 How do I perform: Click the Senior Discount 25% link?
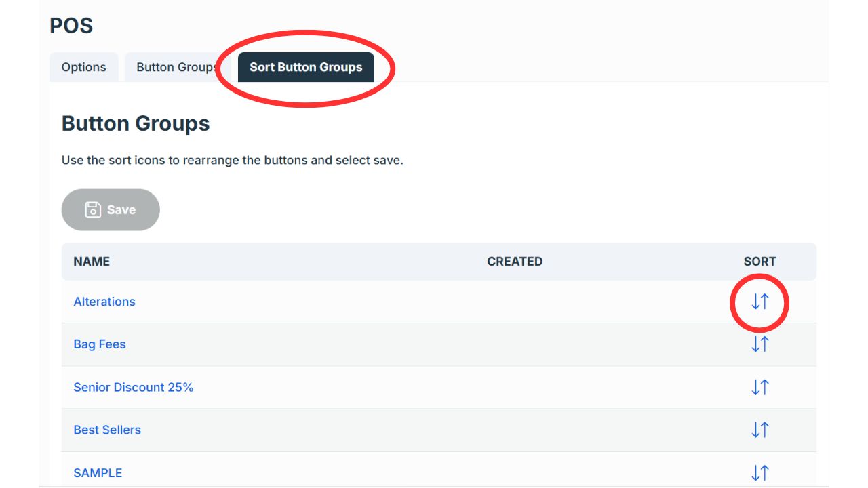click(x=134, y=387)
